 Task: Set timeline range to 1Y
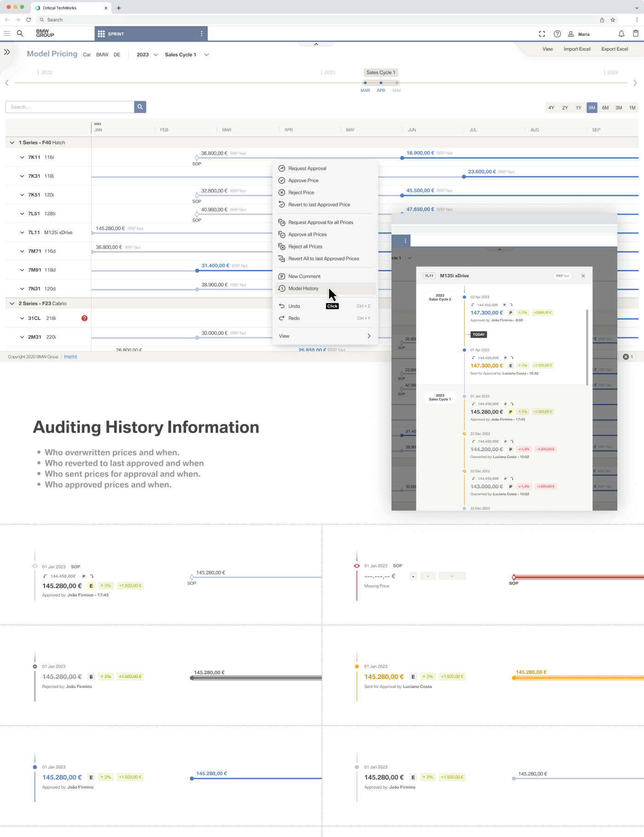coord(578,108)
